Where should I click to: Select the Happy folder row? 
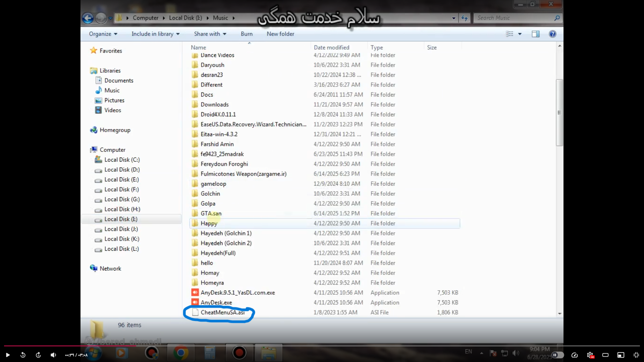click(x=325, y=223)
